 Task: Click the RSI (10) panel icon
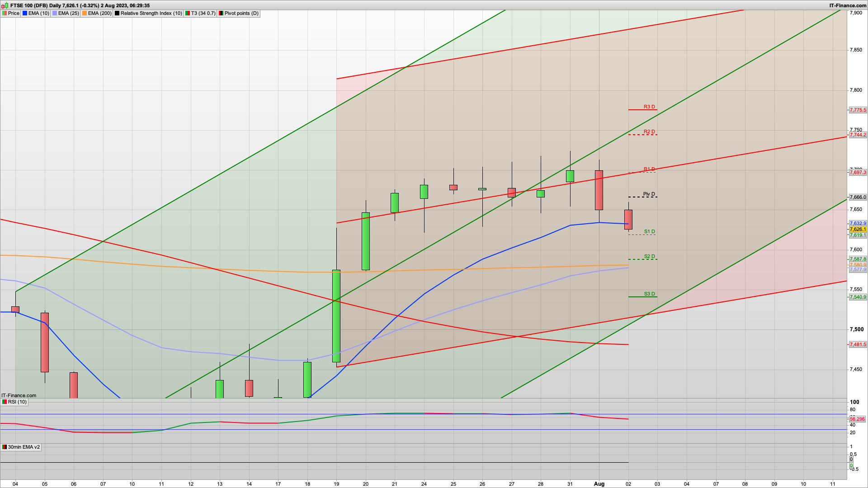[4, 402]
